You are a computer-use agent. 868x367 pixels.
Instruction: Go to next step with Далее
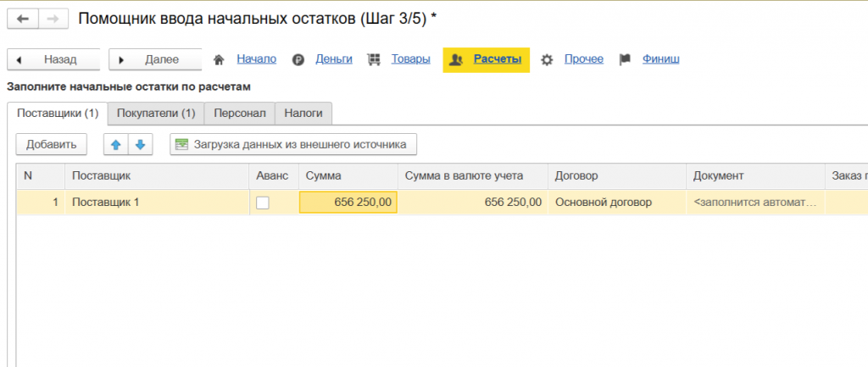click(x=154, y=60)
